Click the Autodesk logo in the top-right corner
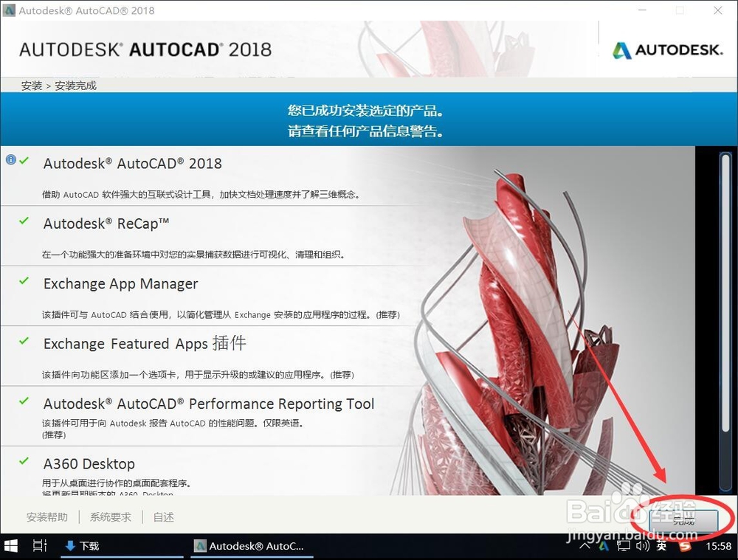738x560 pixels. (x=666, y=50)
